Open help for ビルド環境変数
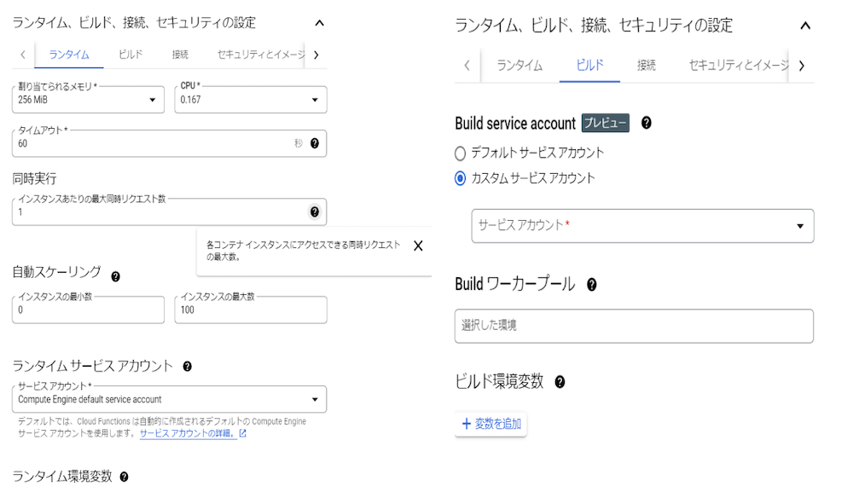The width and height of the screenshot is (853, 504). (x=560, y=382)
